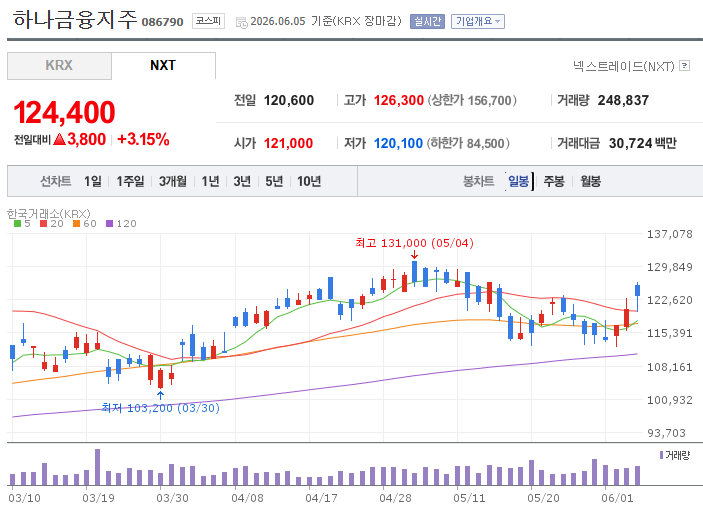Click the +3.15% change rate

143,139
